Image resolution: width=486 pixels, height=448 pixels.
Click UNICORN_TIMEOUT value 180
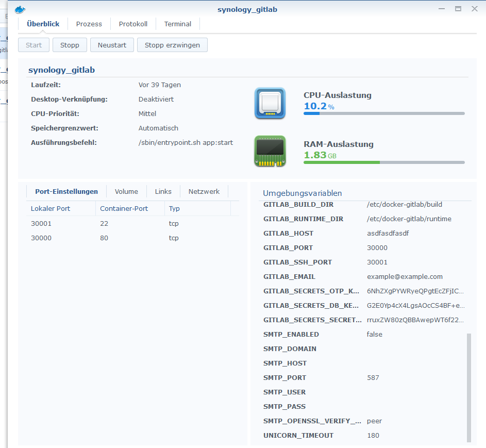pyautogui.click(x=373, y=435)
